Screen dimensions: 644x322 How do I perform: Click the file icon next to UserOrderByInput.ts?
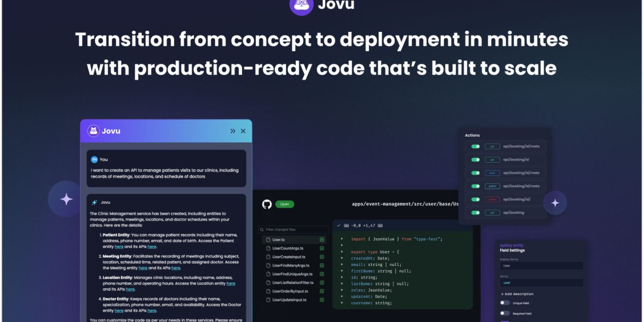268,291
